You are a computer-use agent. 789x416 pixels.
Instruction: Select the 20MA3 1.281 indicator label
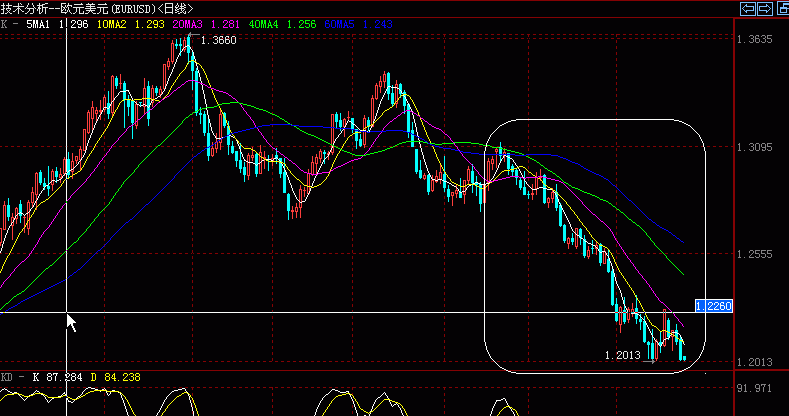206,24
